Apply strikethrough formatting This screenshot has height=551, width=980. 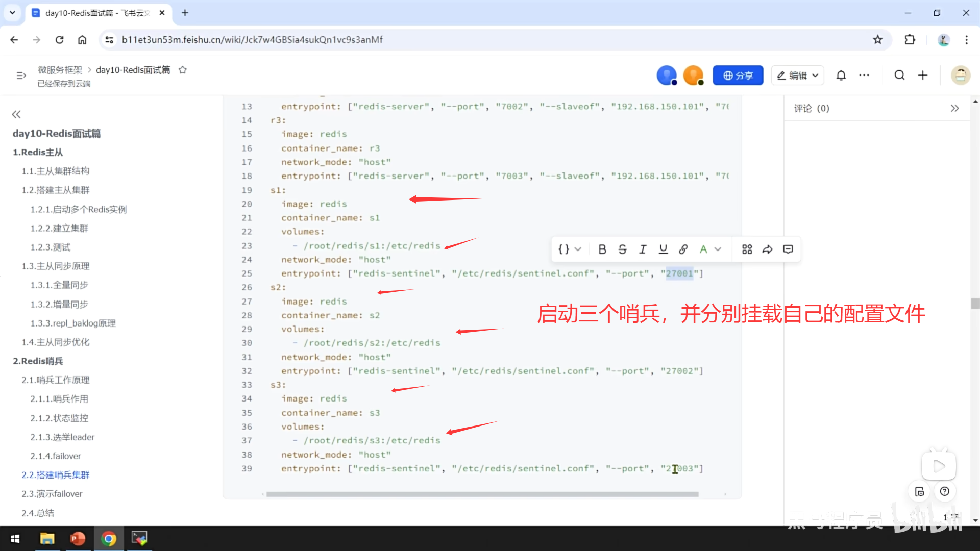click(622, 249)
